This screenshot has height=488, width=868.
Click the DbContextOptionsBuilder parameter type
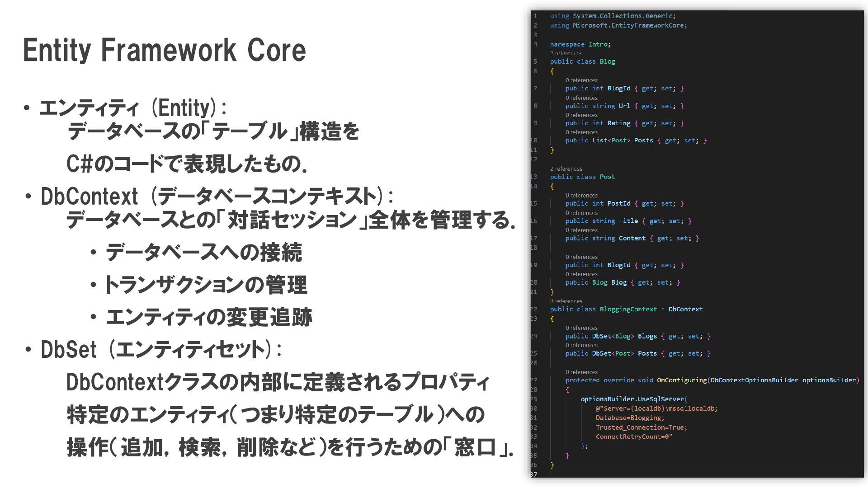[754, 380]
